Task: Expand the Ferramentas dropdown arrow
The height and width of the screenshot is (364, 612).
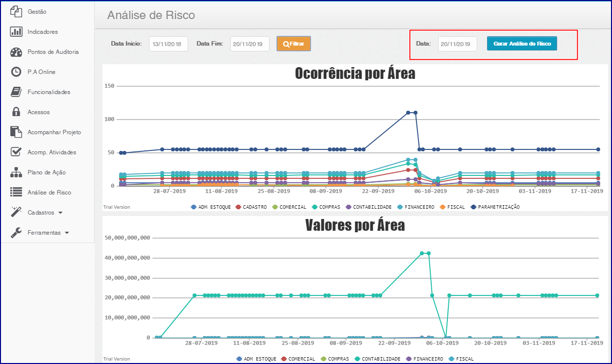Action: (67, 233)
